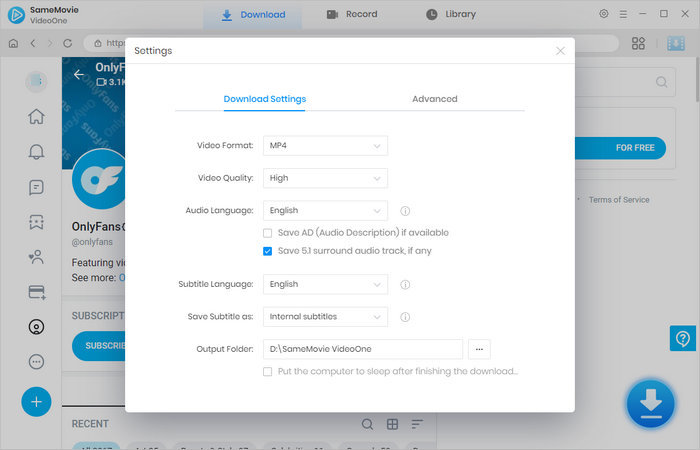The image size is (700, 450).
Task: Show info about Audio Language
Action: coord(405,211)
